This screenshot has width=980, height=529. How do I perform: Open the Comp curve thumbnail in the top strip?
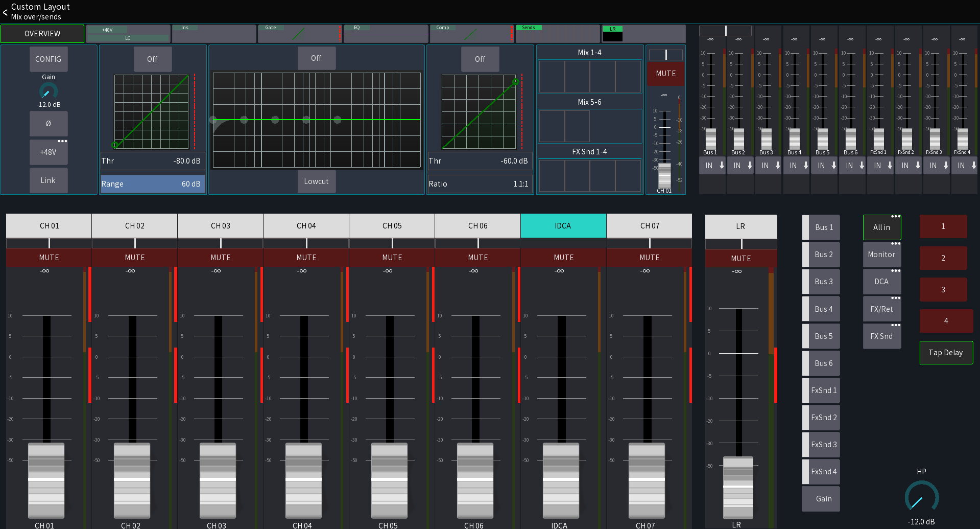click(471, 34)
